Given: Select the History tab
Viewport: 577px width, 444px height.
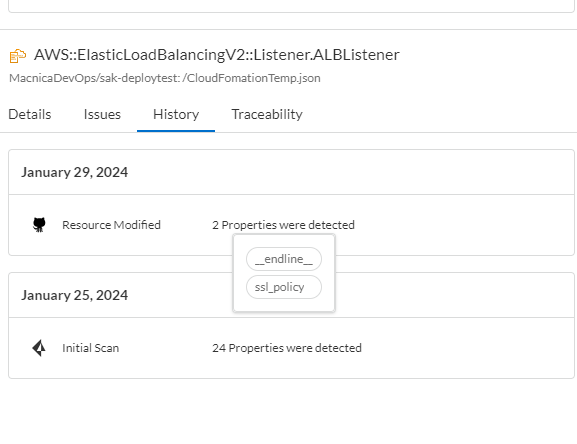Looking at the screenshot, I should pos(176,114).
